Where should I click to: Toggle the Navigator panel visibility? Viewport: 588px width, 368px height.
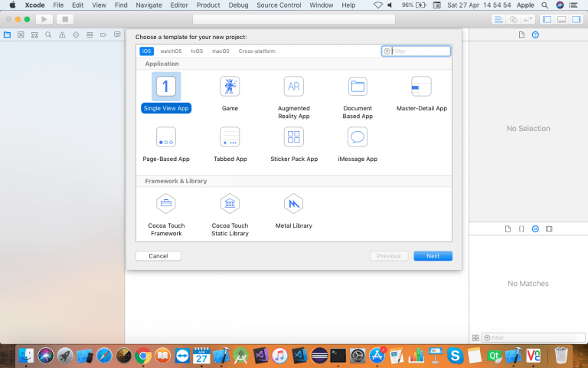[x=547, y=18]
